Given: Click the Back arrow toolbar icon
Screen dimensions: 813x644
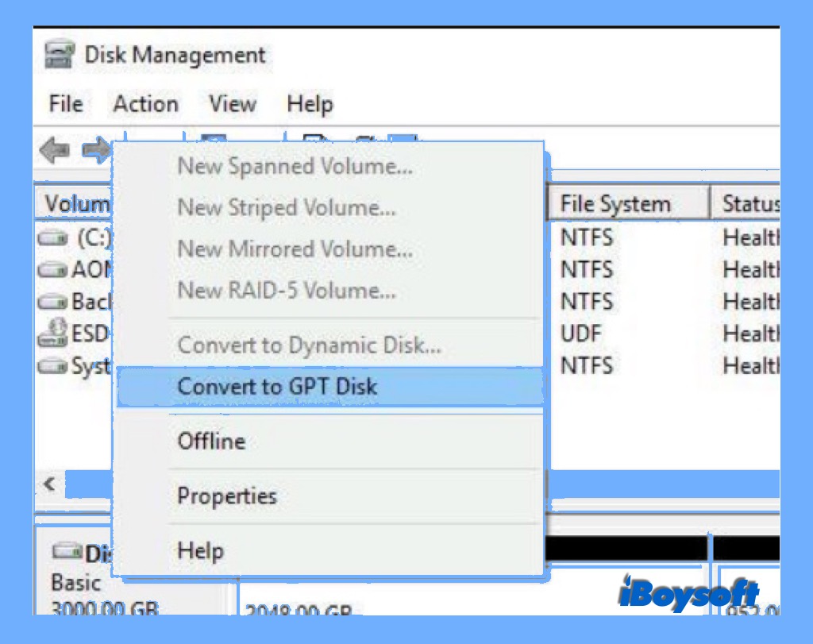Looking at the screenshot, I should [55, 150].
